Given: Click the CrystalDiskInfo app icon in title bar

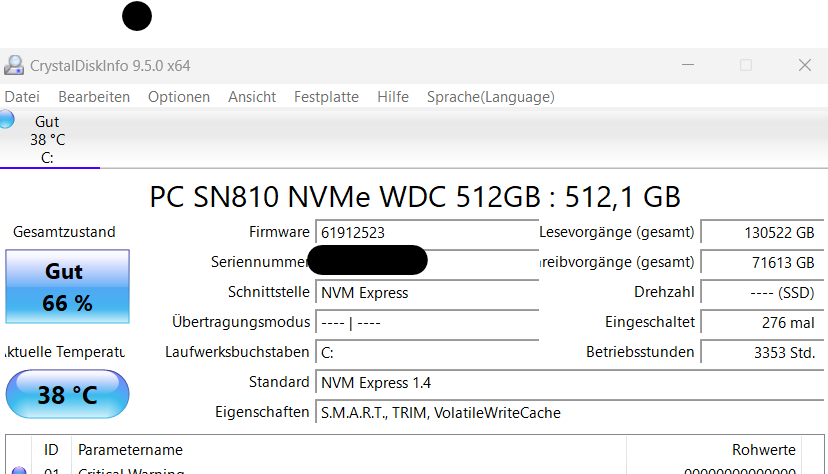Looking at the screenshot, I should click(14, 65).
